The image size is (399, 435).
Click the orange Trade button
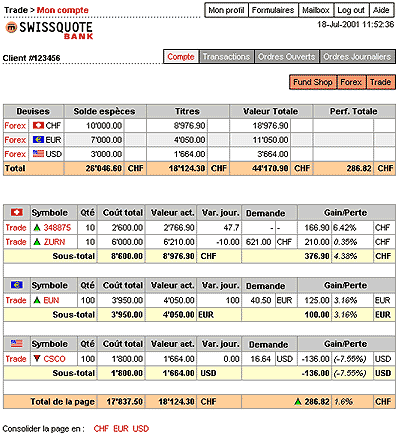[381, 82]
